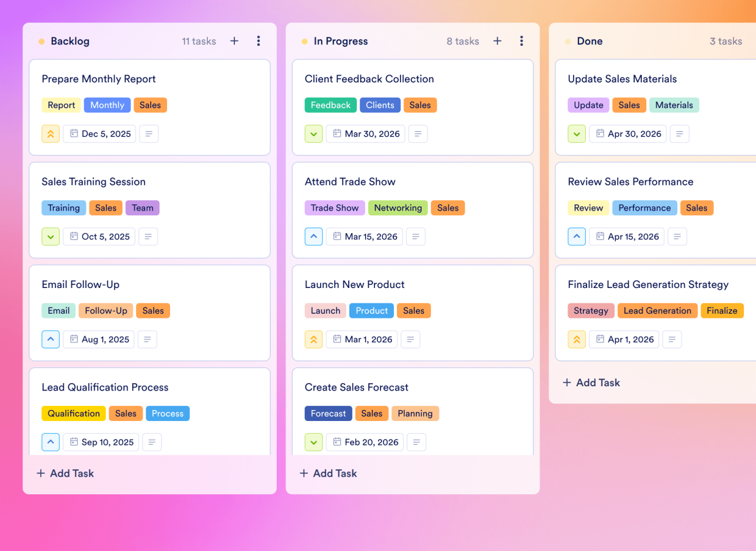Click the description icon on Client Feedback Collection

coord(418,134)
